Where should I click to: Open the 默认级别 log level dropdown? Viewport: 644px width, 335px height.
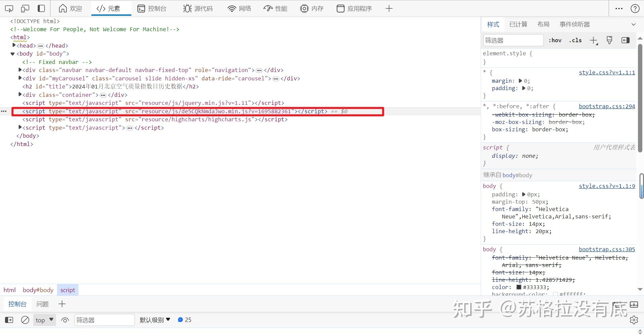point(155,320)
